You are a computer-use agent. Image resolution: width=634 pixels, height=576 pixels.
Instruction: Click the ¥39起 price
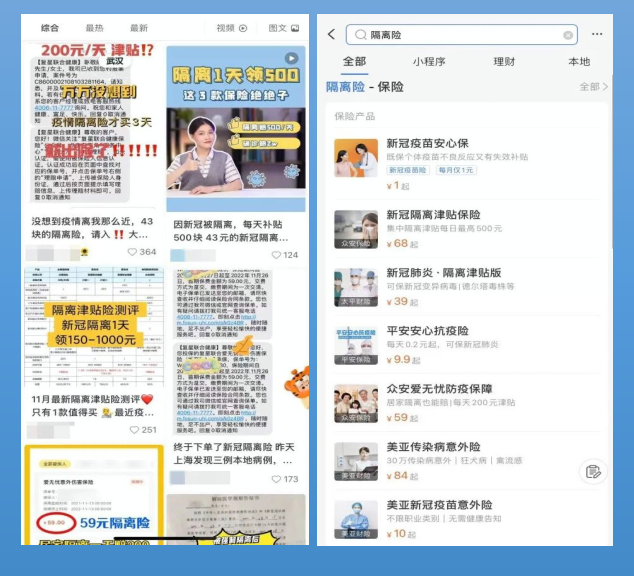[x=402, y=302]
